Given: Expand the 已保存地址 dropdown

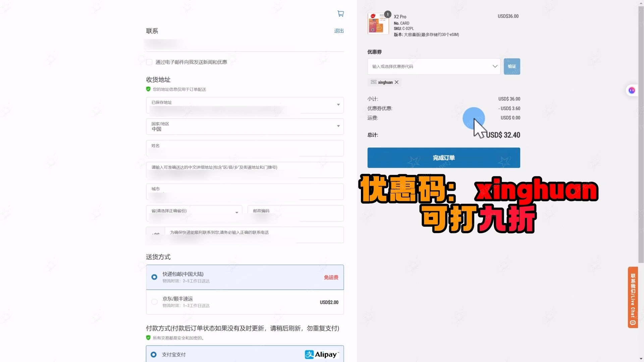Looking at the screenshot, I should 245,105.
